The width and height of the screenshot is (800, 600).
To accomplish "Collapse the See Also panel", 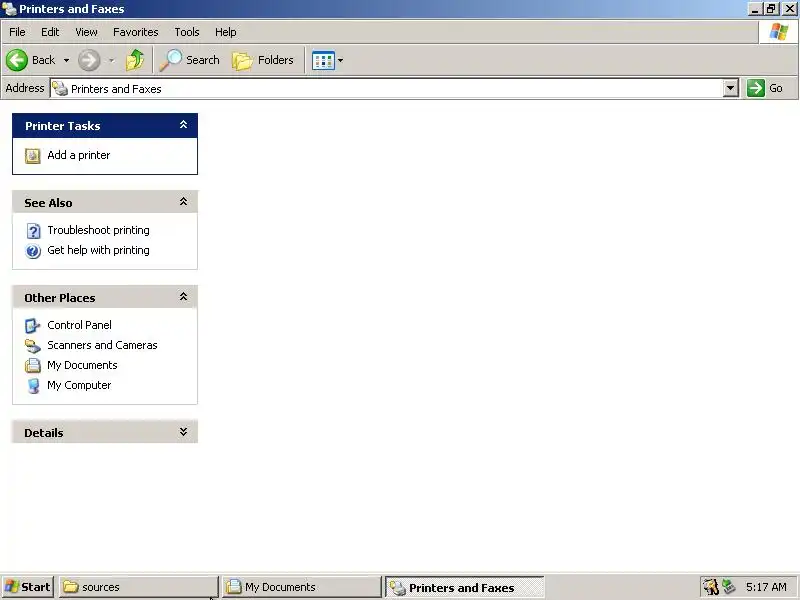I will (183, 202).
